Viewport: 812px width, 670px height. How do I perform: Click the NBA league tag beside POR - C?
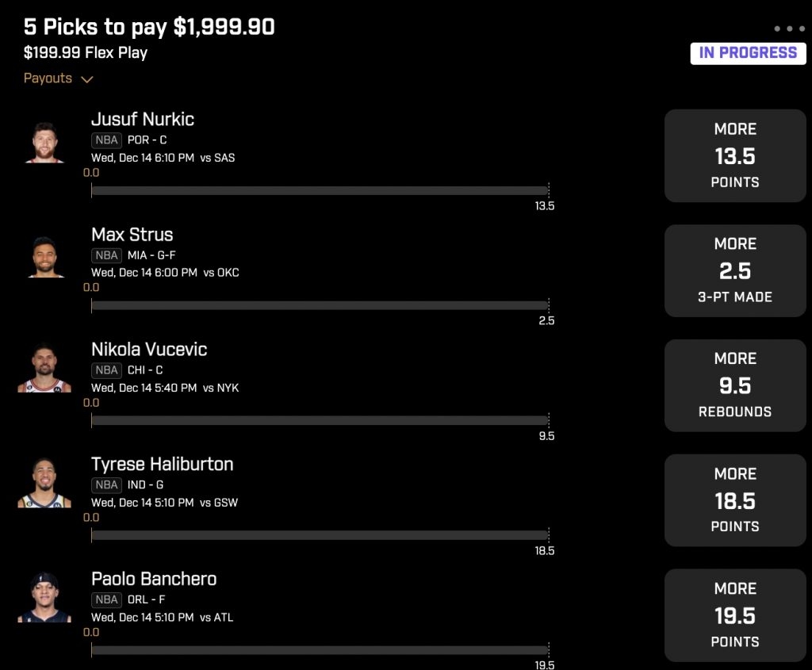tap(107, 140)
